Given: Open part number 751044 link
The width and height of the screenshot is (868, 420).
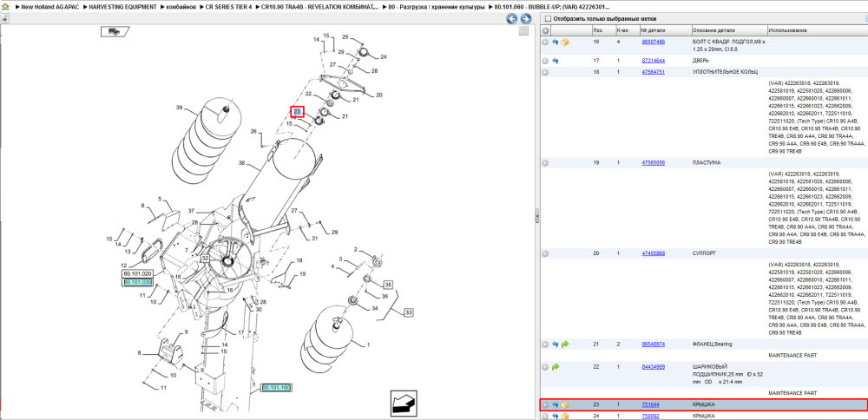Looking at the screenshot, I should tap(650, 405).
